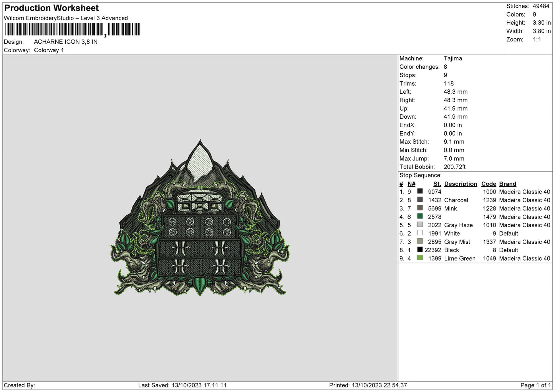Click the Total Bobbin value 200.72ft

(455, 167)
